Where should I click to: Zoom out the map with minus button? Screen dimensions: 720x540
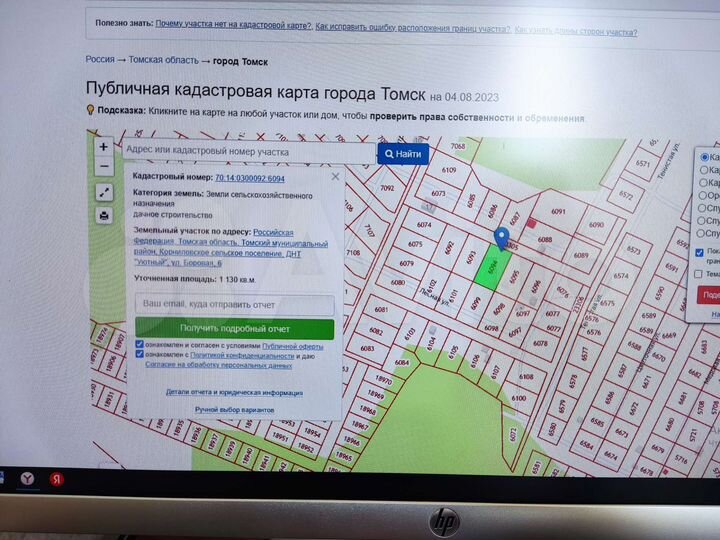click(104, 166)
